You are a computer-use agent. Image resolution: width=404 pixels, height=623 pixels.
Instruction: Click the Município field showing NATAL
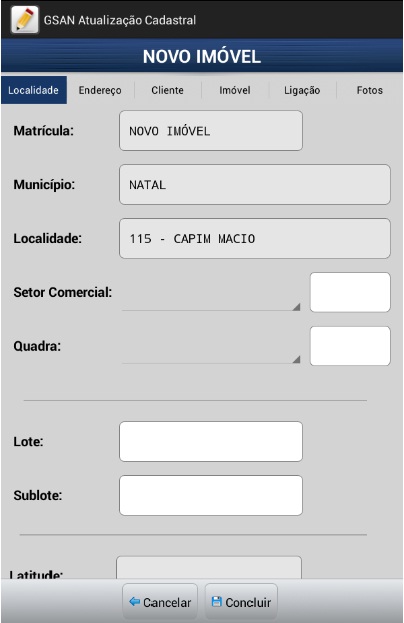(255, 185)
